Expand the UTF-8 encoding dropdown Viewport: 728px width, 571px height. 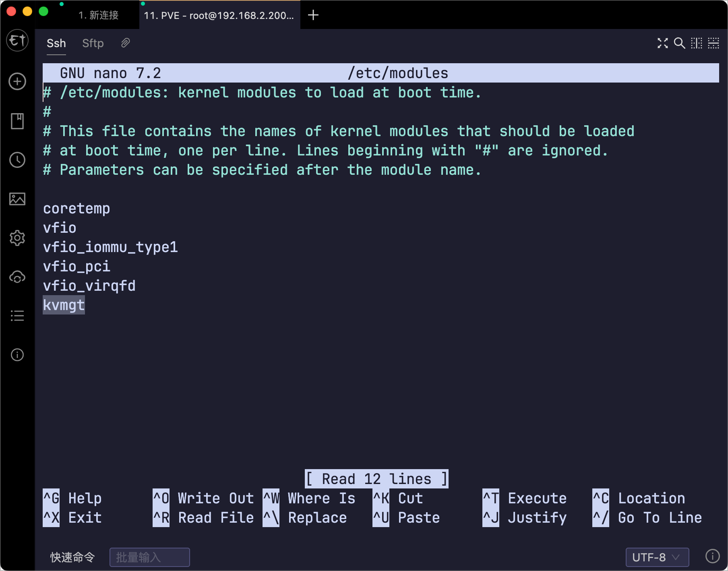pos(657,557)
